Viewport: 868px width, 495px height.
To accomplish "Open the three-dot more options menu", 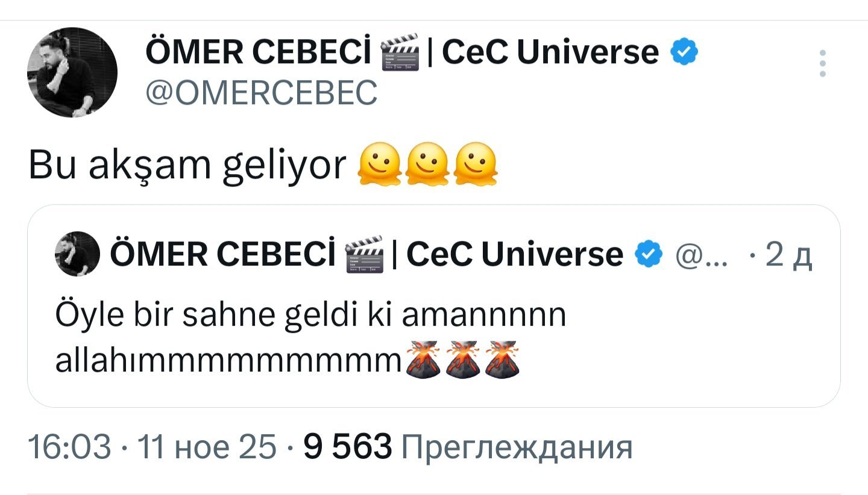I will [x=823, y=63].
